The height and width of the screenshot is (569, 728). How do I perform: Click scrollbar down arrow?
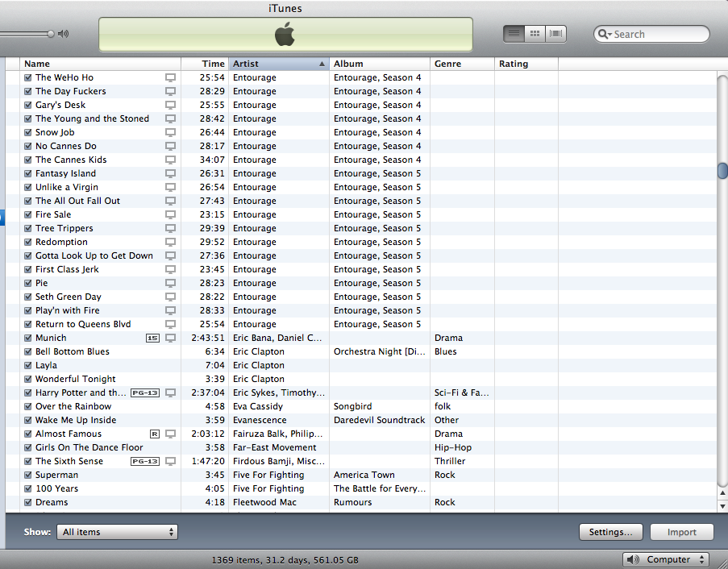click(x=722, y=506)
